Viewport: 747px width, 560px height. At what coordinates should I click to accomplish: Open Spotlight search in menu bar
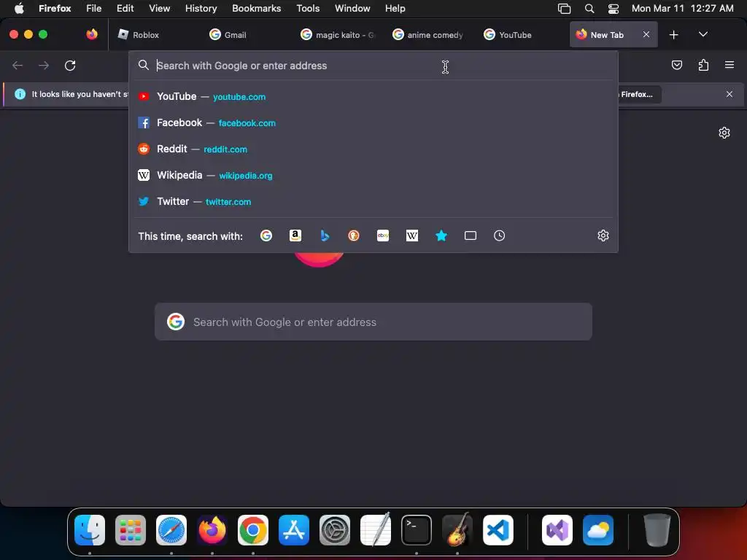(x=589, y=8)
